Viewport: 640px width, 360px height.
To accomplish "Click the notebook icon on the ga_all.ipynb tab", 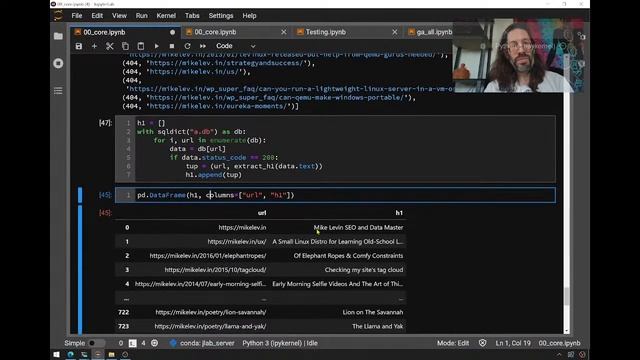I will click(411, 32).
